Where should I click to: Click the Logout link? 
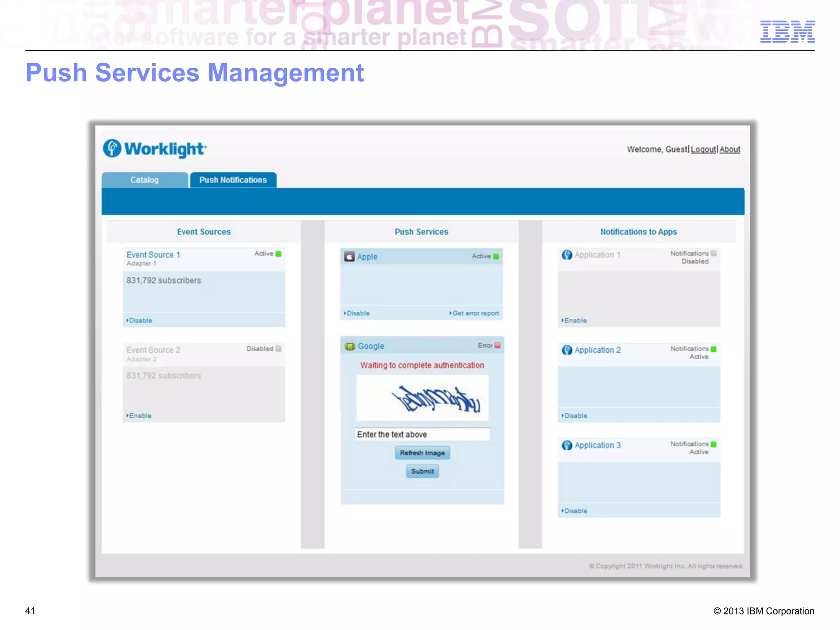click(703, 150)
